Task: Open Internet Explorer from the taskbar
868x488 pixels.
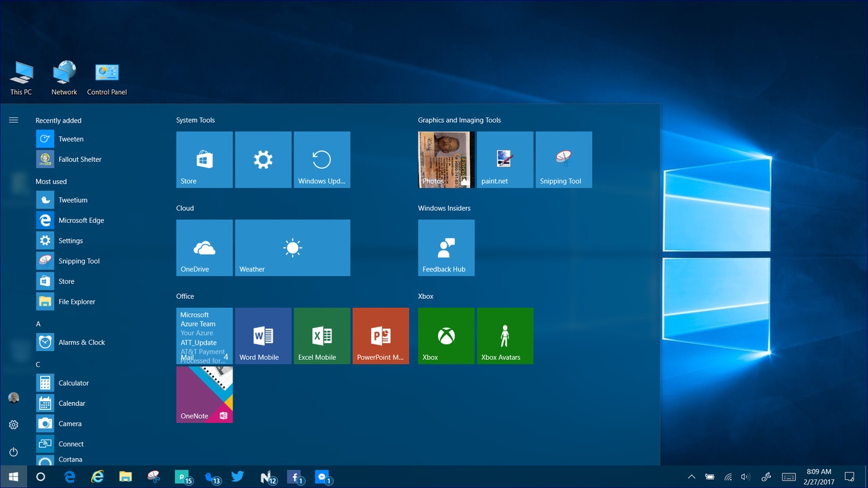Action: pyautogui.click(x=98, y=477)
